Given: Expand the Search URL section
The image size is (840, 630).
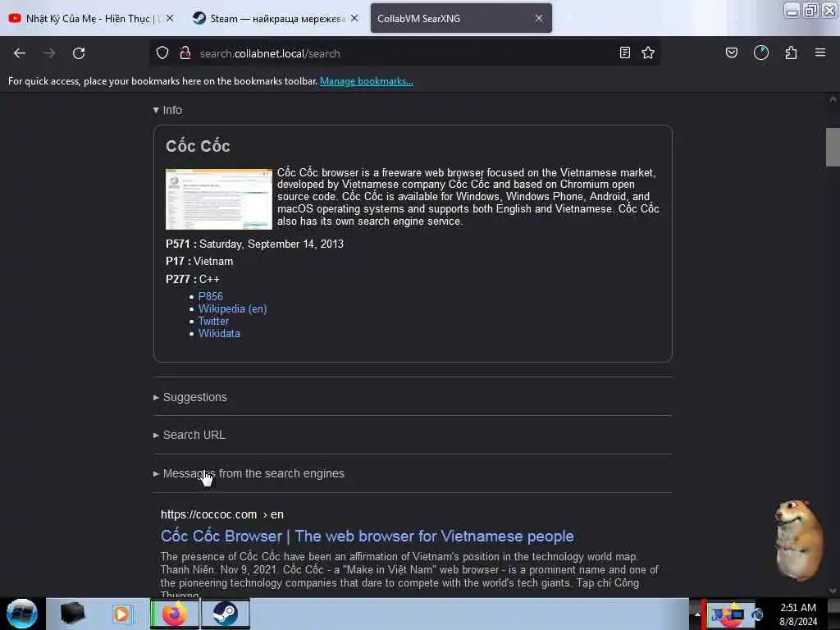Looking at the screenshot, I should 189,435.
